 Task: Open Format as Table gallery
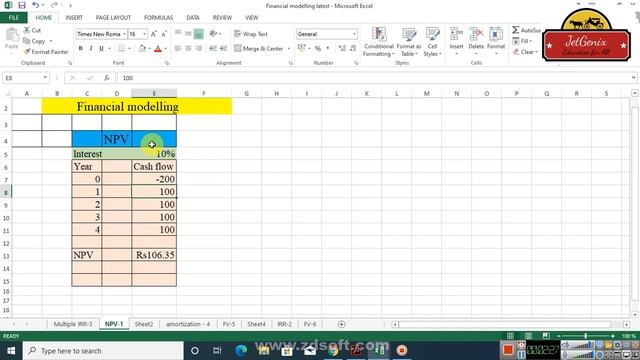tap(409, 42)
